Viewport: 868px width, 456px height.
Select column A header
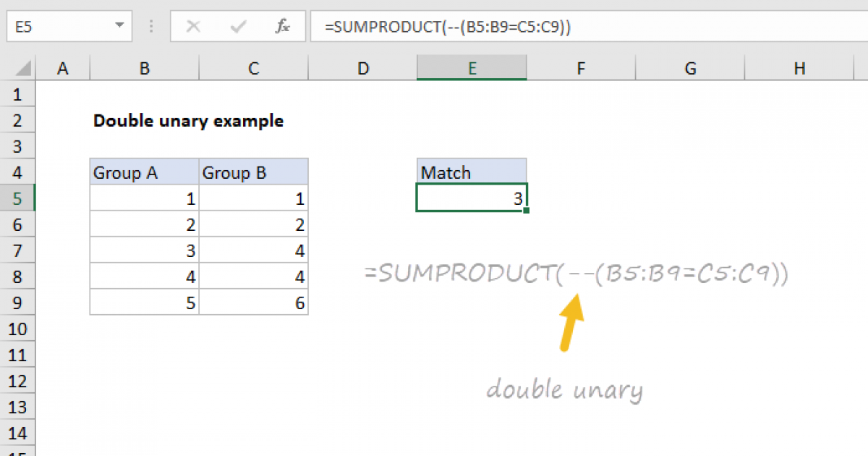click(x=63, y=69)
